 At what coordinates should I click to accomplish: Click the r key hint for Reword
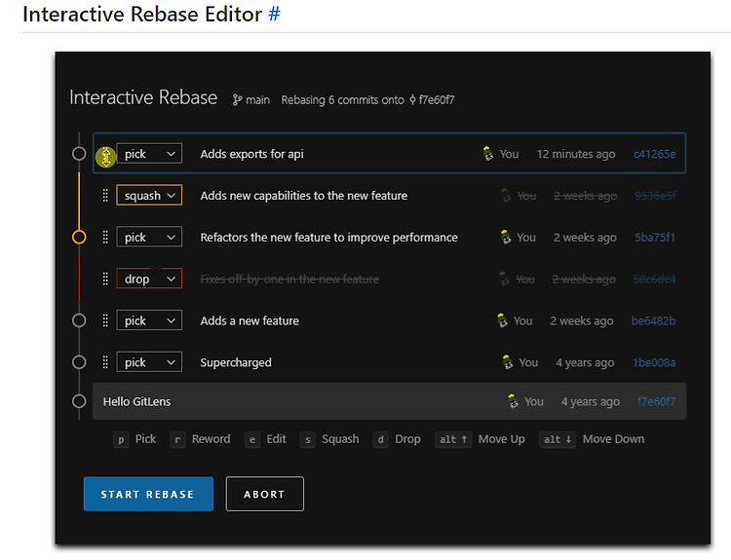click(177, 439)
